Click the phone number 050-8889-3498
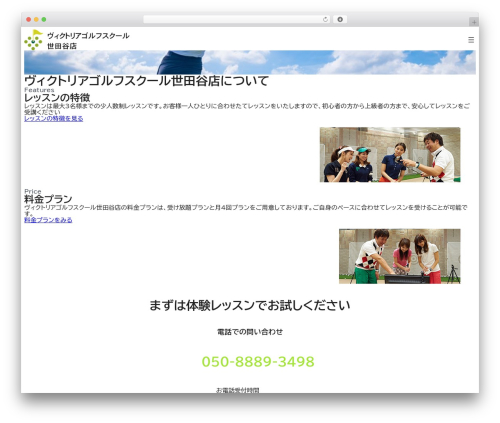The width and height of the screenshot is (500, 423). (258, 362)
